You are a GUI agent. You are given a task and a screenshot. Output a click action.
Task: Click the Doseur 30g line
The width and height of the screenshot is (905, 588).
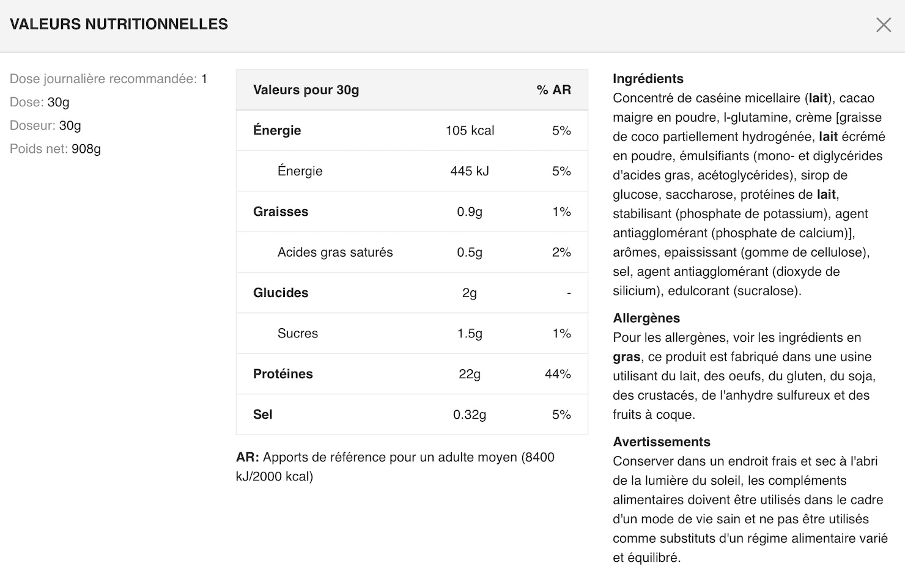pos(45,125)
